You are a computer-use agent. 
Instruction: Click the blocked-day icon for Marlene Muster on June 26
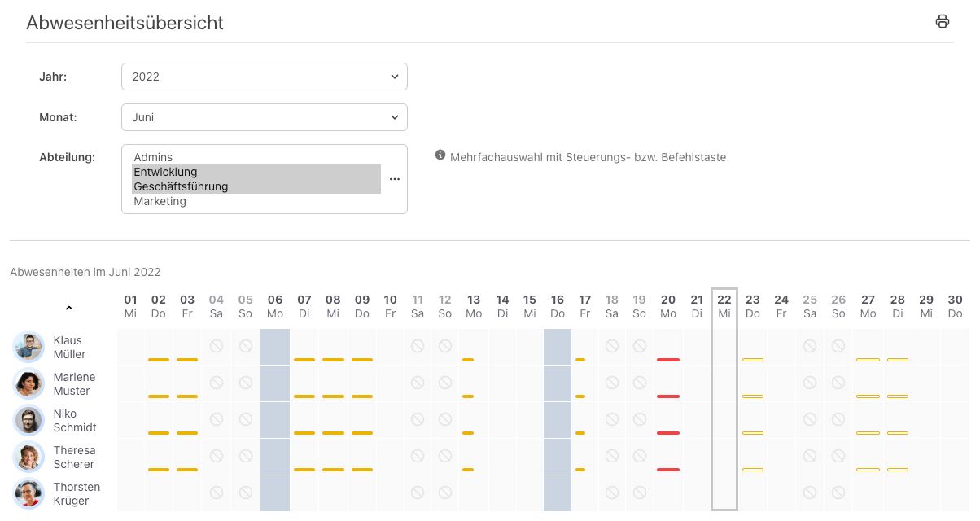(x=838, y=383)
